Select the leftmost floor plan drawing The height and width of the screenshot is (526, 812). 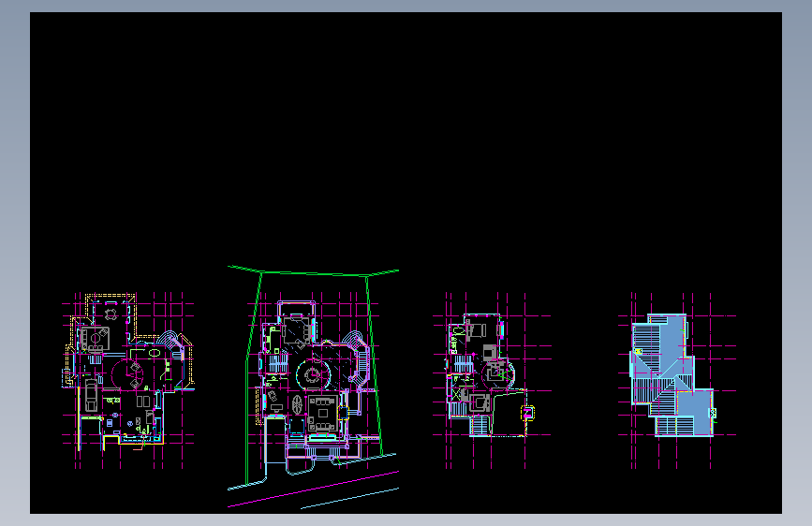coord(128,381)
